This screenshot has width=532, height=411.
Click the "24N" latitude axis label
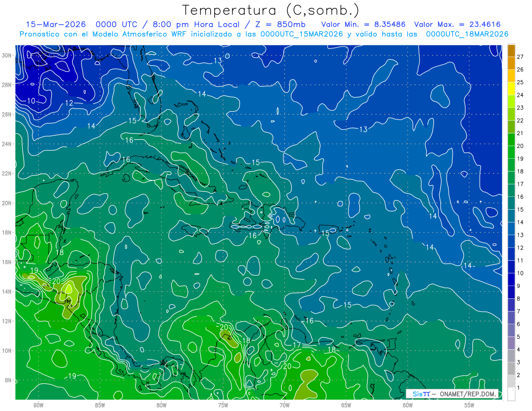tap(7, 144)
